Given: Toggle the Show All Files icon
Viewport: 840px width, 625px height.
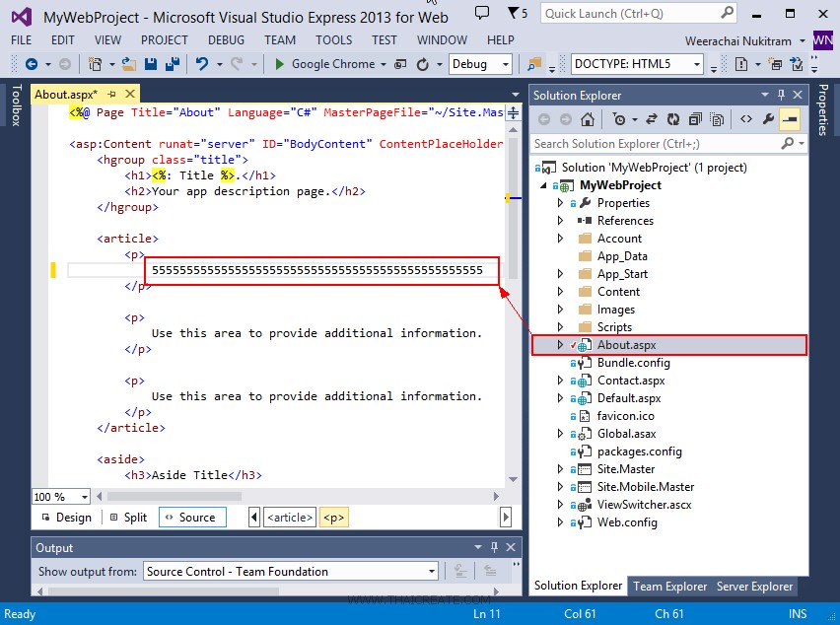Looking at the screenshot, I should 717,119.
